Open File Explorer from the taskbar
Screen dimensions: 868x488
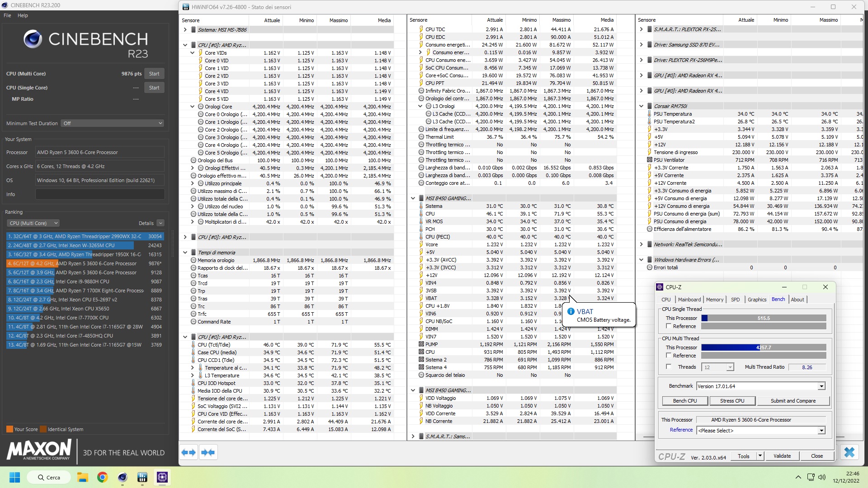[x=82, y=477]
